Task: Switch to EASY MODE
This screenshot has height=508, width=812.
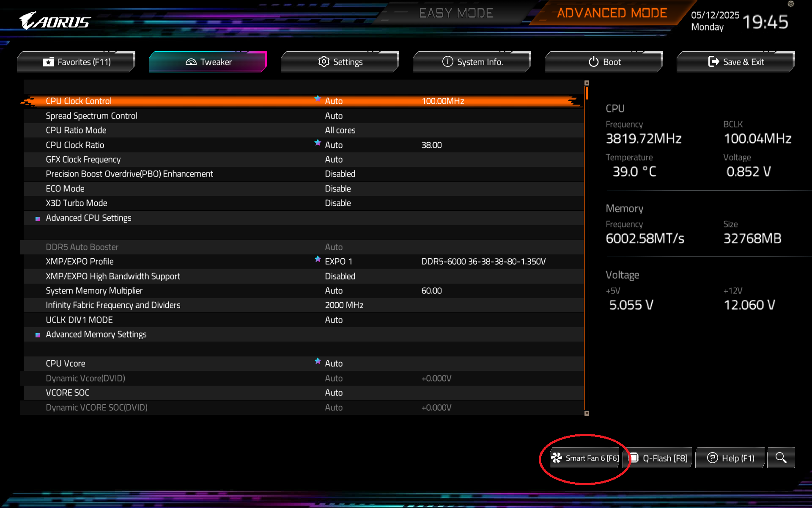Action: [455, 13]
